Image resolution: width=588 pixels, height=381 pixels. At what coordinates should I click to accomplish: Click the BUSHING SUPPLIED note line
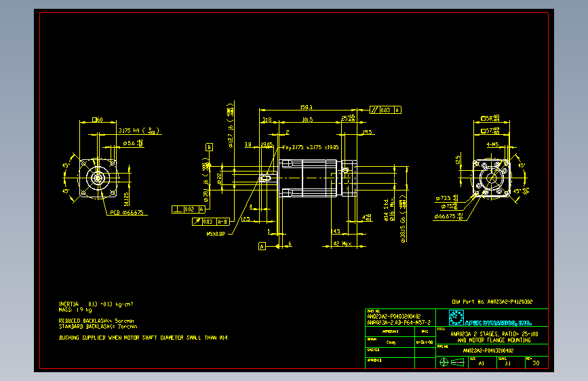[x=143, y=338]
